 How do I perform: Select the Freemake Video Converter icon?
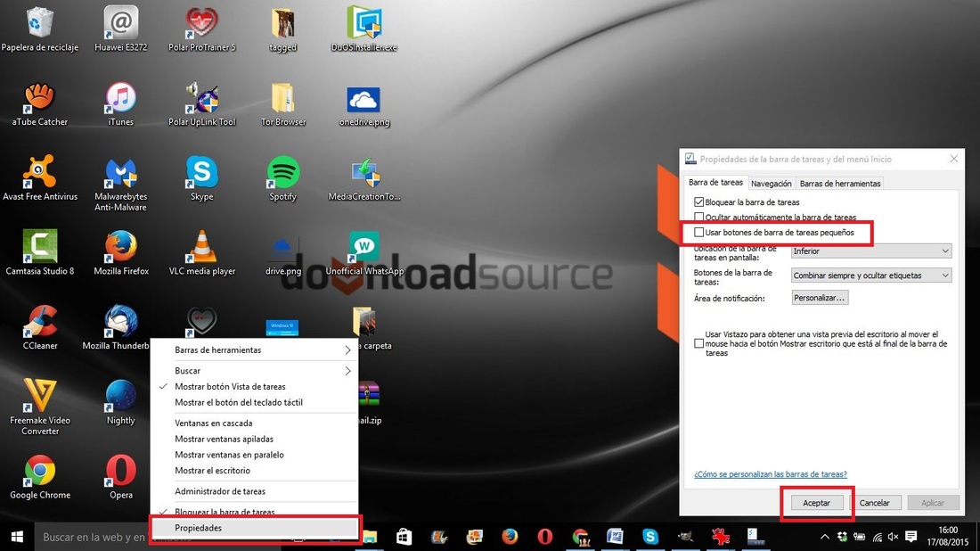pos(40,407)
